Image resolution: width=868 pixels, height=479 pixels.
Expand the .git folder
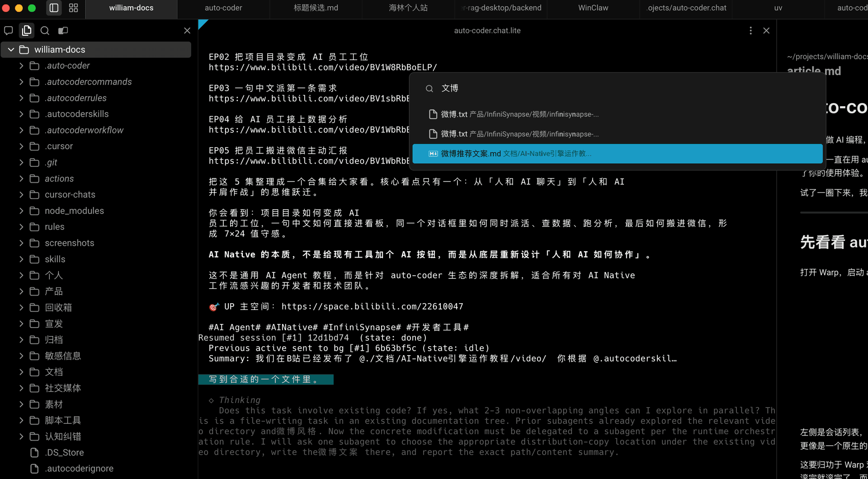pyautogui.click(x=21, y=162)
